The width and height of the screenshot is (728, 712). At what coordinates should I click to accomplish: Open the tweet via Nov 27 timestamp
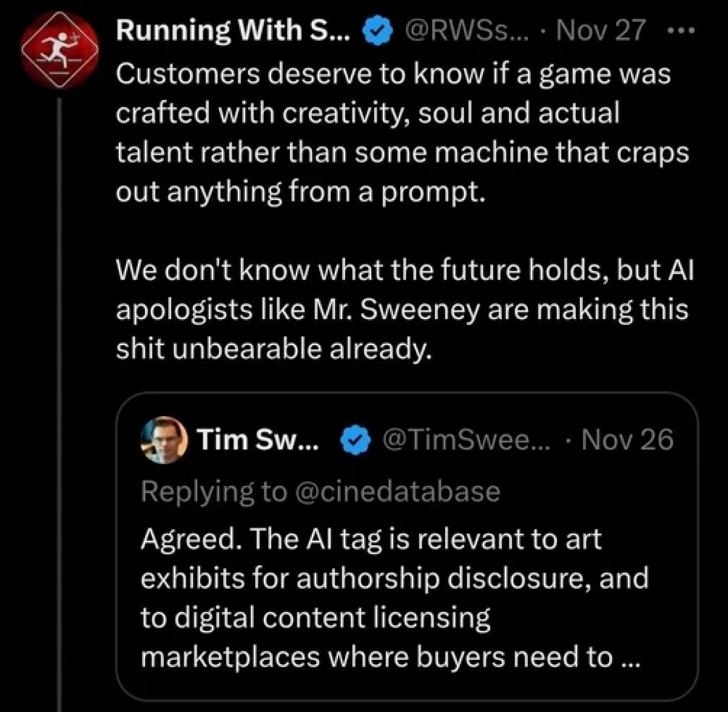(x=600, y=30)
